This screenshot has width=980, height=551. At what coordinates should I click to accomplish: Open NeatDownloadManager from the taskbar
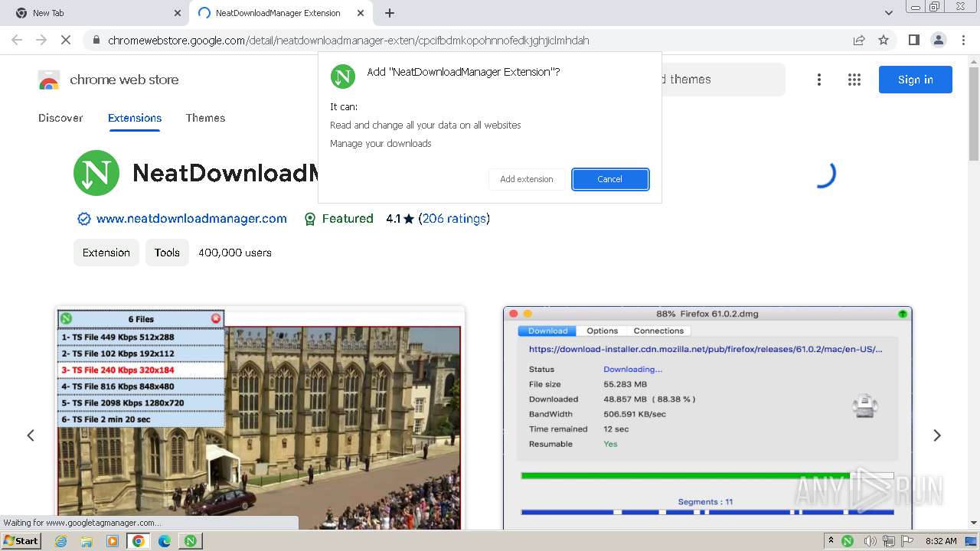(x=190, y=541)
